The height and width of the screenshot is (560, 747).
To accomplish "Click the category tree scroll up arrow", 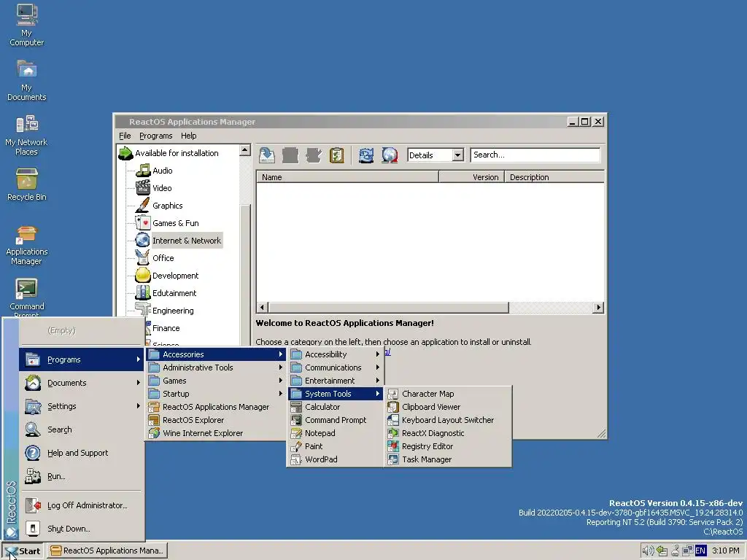I will pyautogui.click(x=245, y=150).
